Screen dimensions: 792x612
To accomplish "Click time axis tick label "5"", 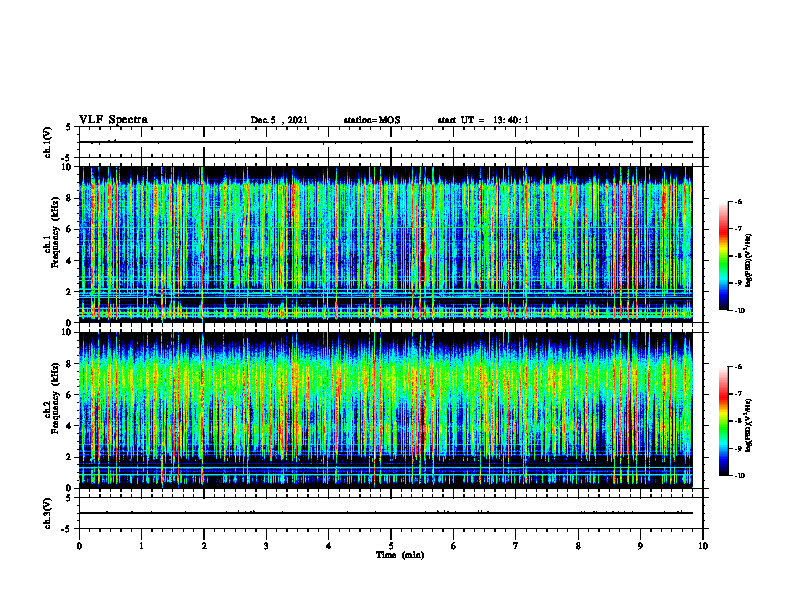I will 391,545.
